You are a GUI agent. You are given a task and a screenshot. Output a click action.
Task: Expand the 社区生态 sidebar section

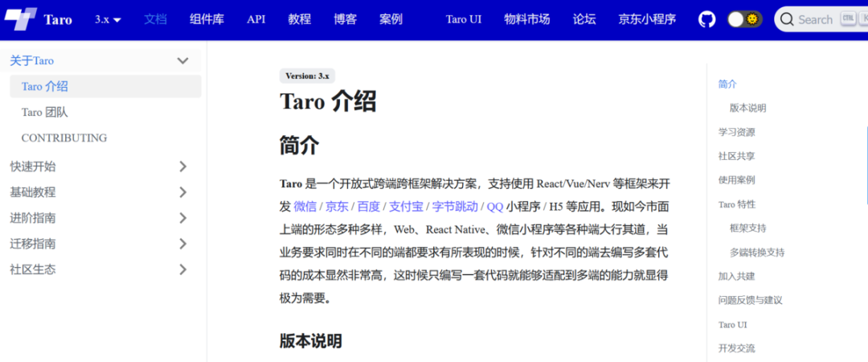[x=182, y=269]
